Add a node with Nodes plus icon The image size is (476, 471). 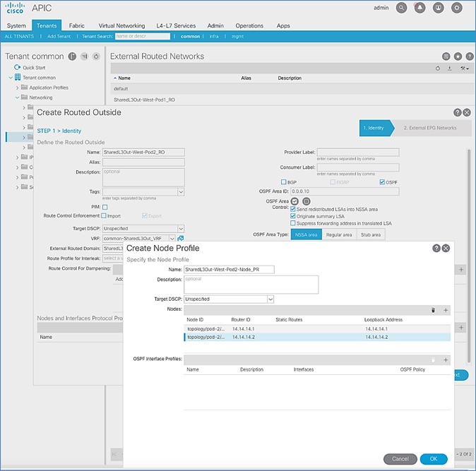(446, 310)
